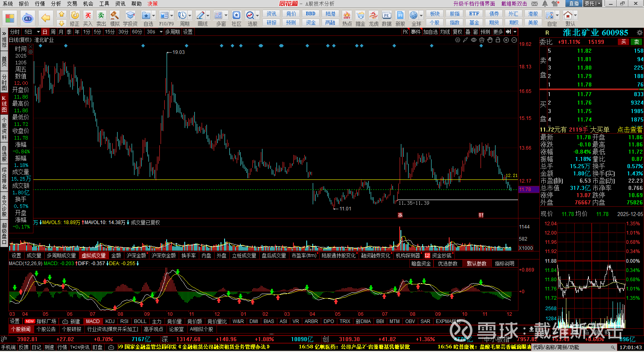Click the 点击查看 large order link

[630, 130]
